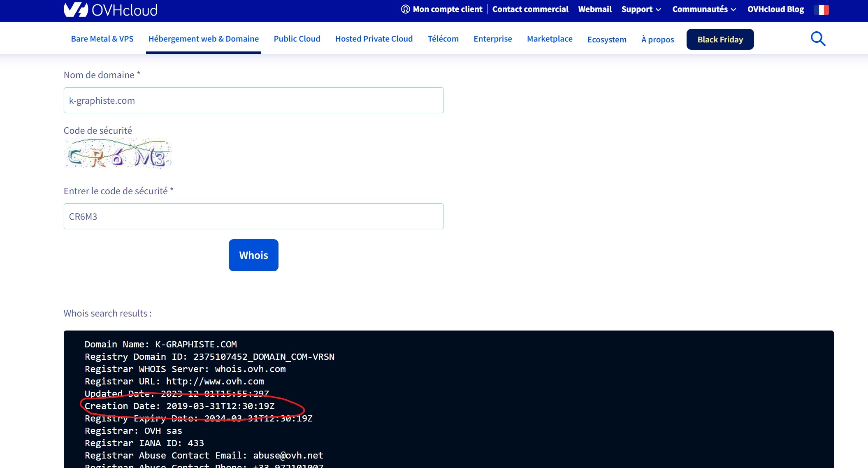
Task: Open the Bare Metal & VPS menu
Action: coord(102,39)
